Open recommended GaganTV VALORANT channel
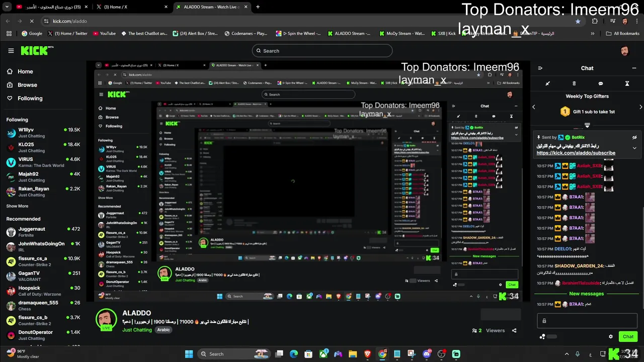The width and height of the screenshot is (644, 362). (43, 276)
